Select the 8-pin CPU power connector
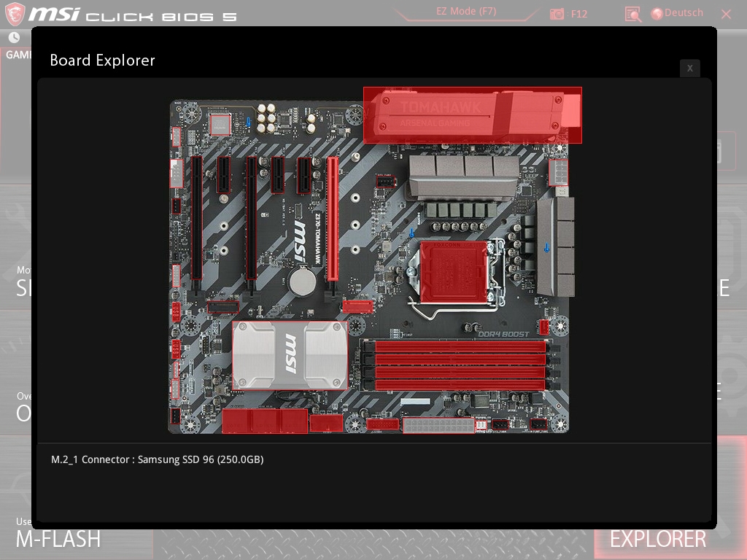 [x=558, y=172]
